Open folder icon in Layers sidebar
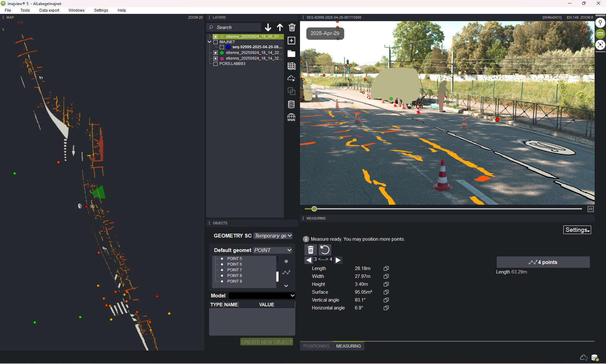Image resolution: width=606 pixels, height=364 pixels. 291,54
